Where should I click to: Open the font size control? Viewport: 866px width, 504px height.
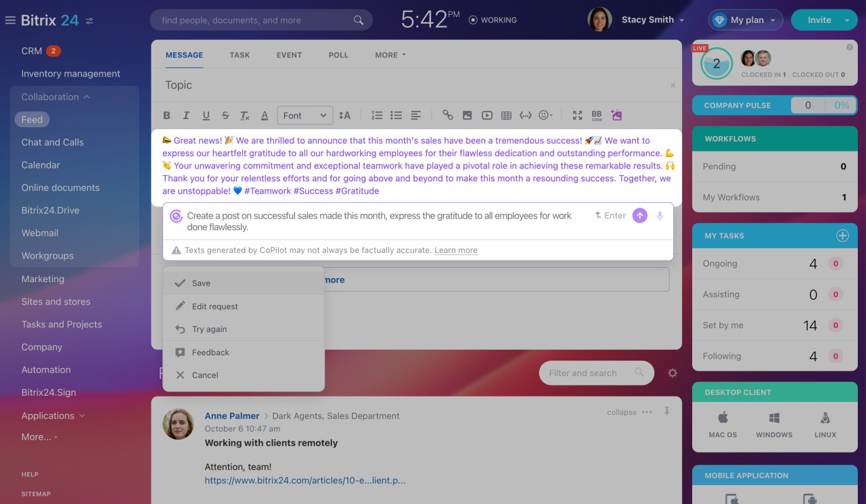344,116
